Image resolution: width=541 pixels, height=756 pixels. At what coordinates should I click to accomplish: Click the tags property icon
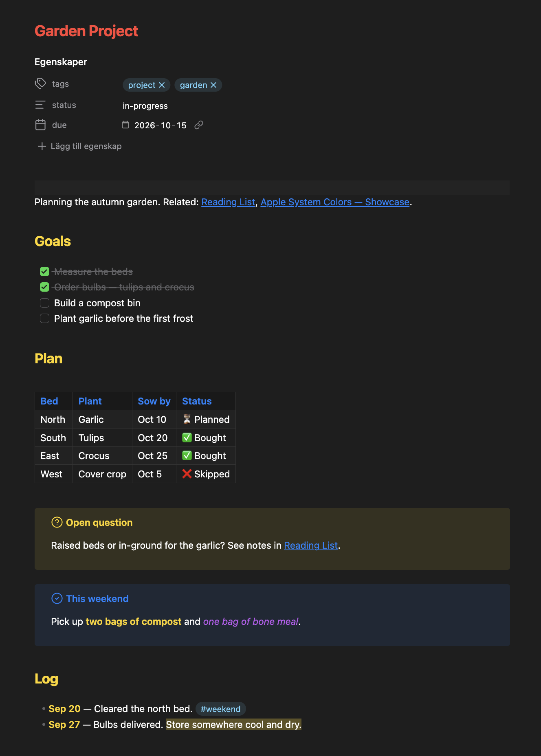pyautogui.click(x=40, y=84)
